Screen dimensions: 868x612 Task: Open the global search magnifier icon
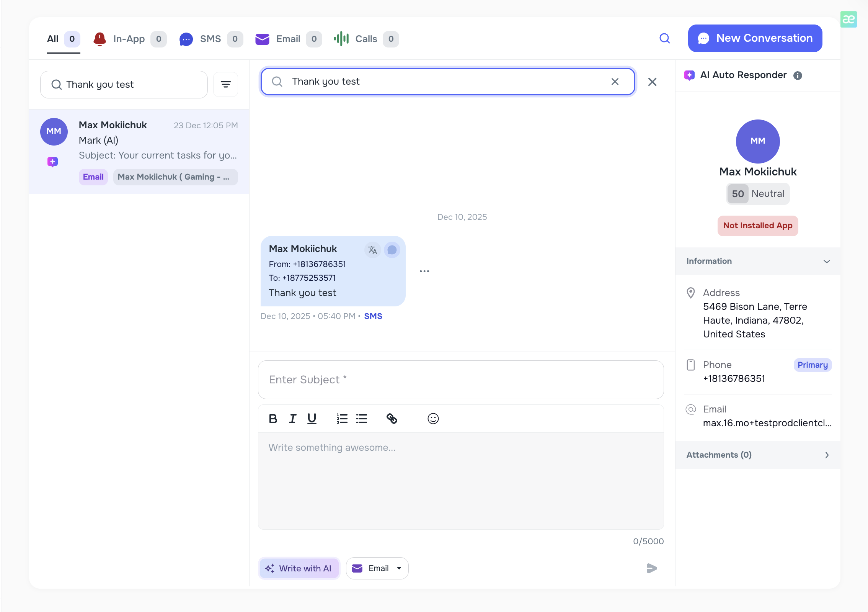click(665, 39)
